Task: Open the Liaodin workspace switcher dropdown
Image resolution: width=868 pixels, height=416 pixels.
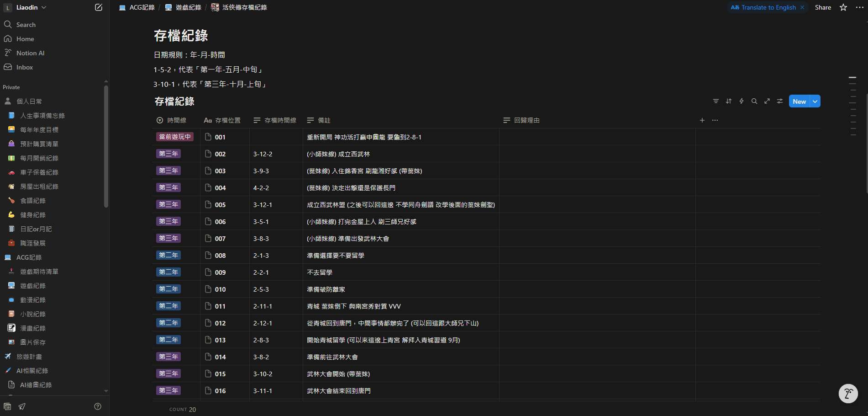Action: coord(26,7)
